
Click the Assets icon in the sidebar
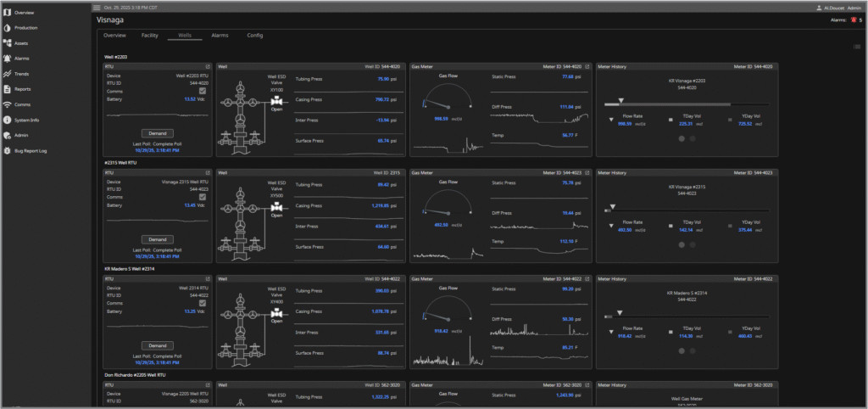click(8, 43)
